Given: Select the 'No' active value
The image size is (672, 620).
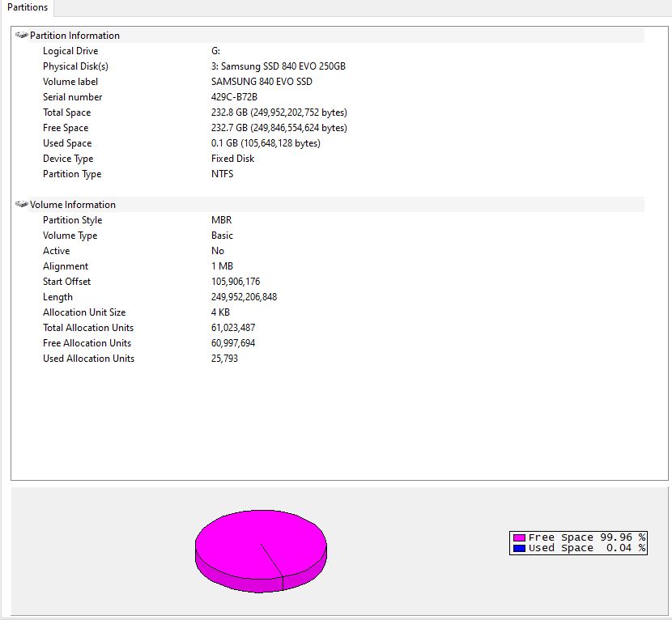Looking at the screenshot, I should tap(218, 251).
